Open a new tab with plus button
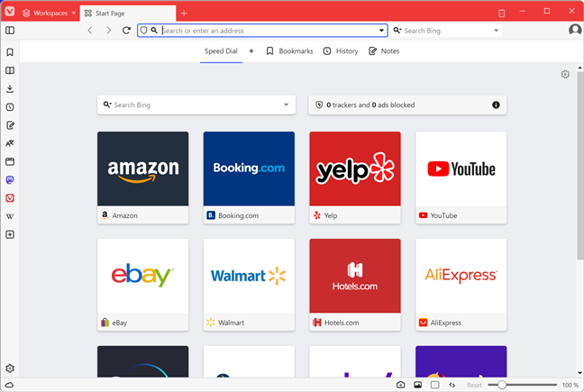This screenshot has width=584, height=392. (x=184, y=14)
